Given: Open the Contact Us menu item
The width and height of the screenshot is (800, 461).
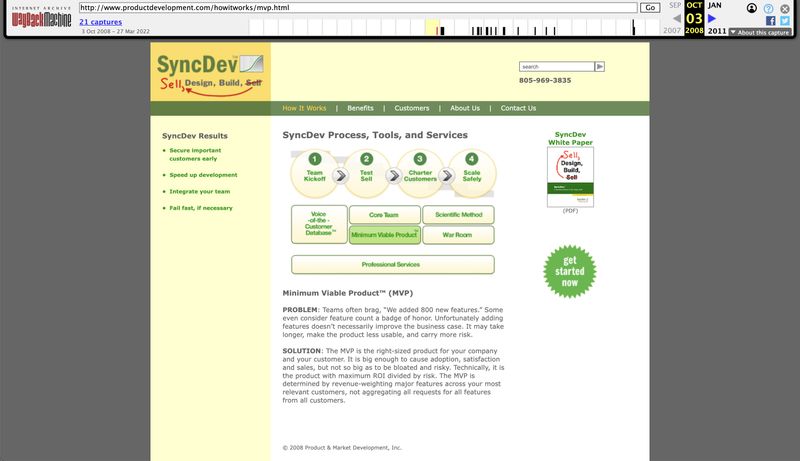Looking at the screenshot, I should point(518,108).
